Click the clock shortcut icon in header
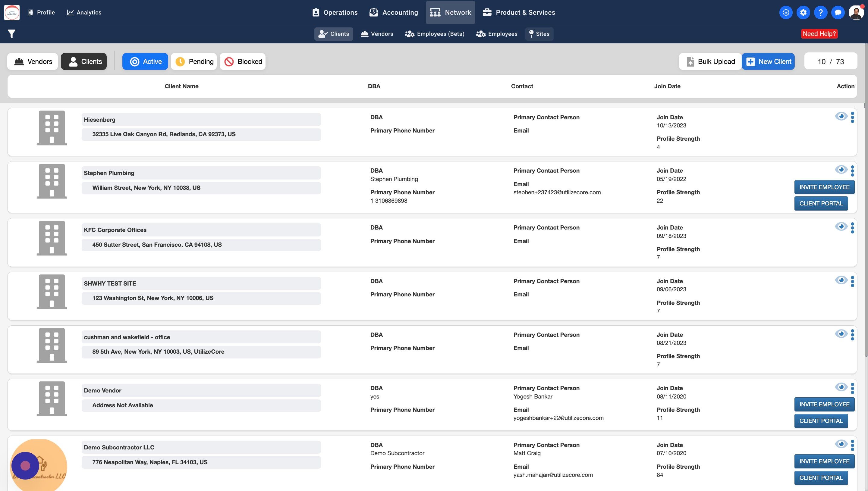Image resolution: width=868 pixels, height=491 pixels. point(786,12)
